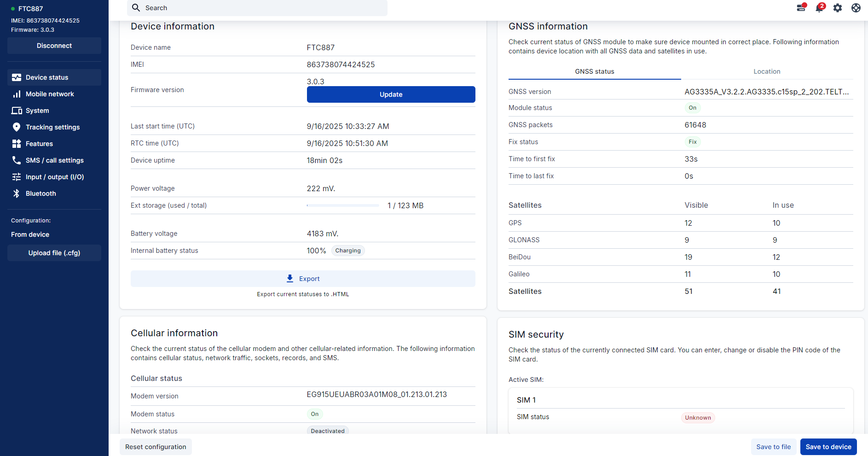Select the GNSS status tab

[x=594, y=71]
